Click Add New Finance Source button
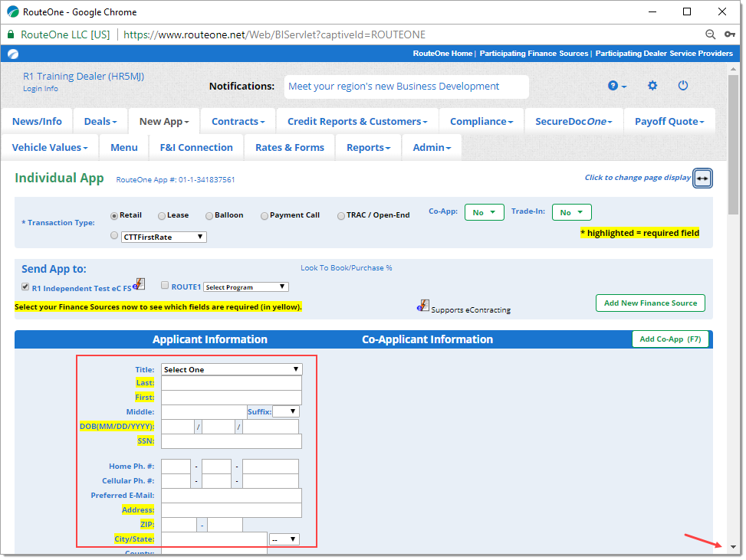Screen dimensions: 746x560 [650, 303]
